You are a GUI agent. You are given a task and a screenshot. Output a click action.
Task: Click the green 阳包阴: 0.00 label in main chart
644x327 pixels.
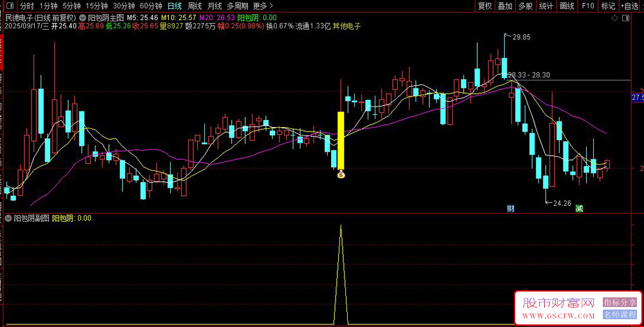click(257, 18)
